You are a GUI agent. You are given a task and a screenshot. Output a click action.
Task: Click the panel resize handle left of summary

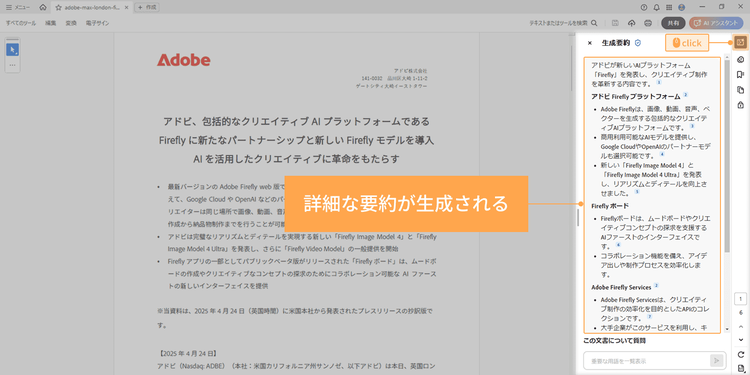tap(578, 218)
